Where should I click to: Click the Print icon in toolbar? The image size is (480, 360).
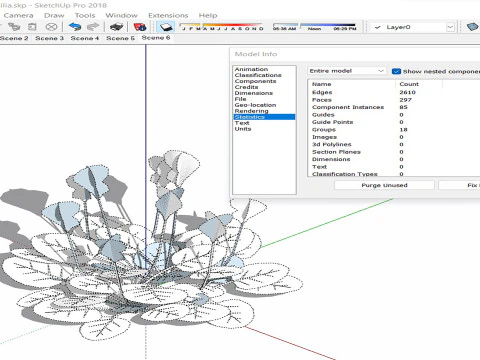116,27
